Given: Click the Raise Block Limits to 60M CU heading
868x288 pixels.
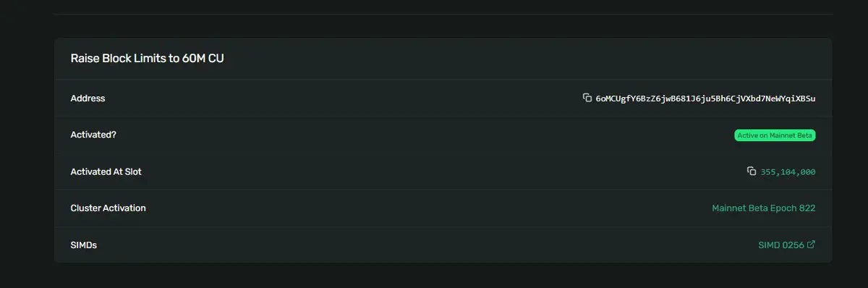Looking at the screenshot, I should pos(147,59).
